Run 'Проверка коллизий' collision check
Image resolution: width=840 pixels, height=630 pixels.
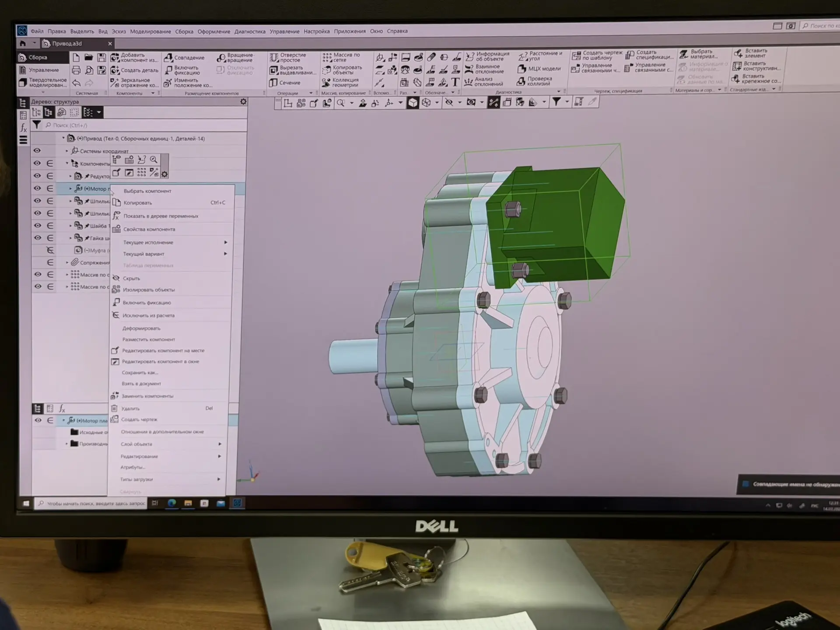click(535, 81)
